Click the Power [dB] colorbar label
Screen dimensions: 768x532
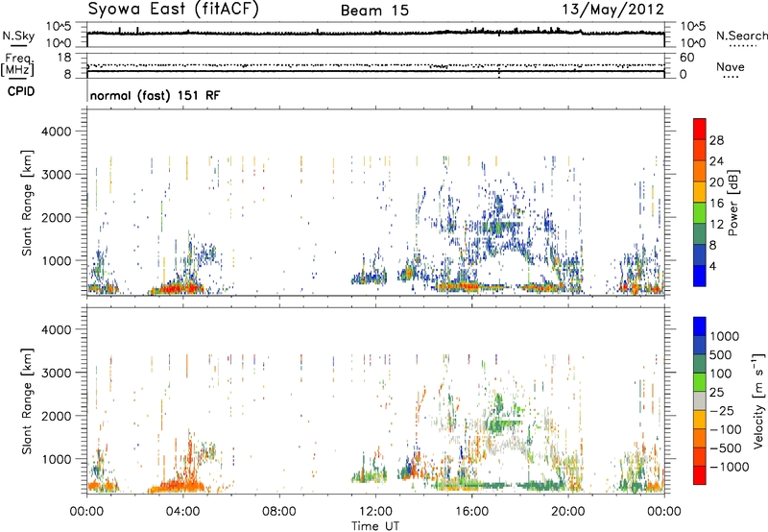click(732, 203)
